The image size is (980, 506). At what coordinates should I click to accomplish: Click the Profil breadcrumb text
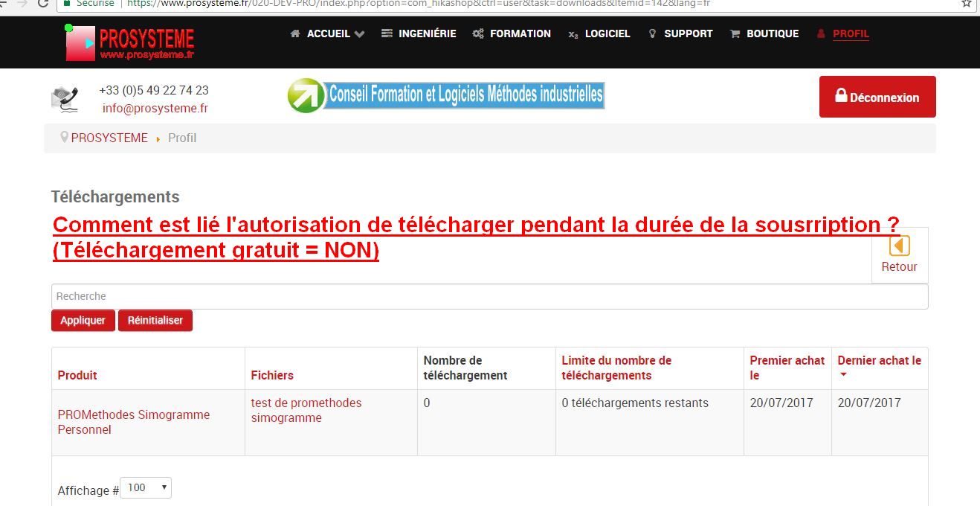(182, 138)
